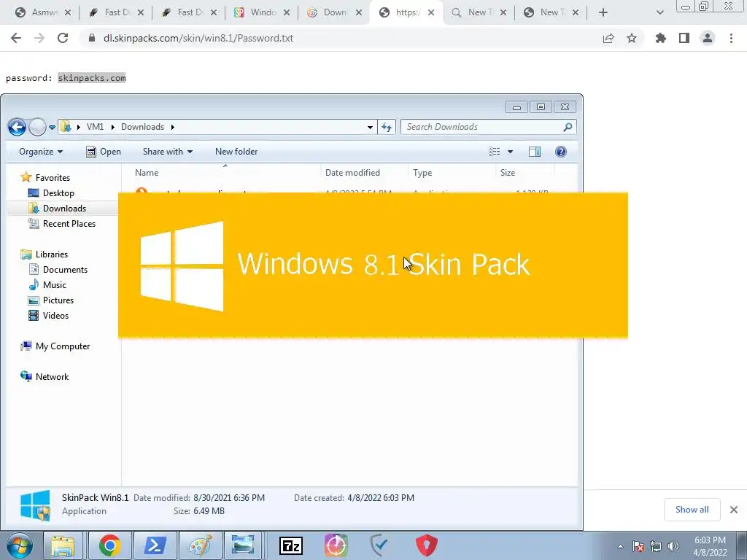Toggle the Chrome side panel icon
Image resolution: width=747 pixels, height=560 pixels.
click(684, 38)
